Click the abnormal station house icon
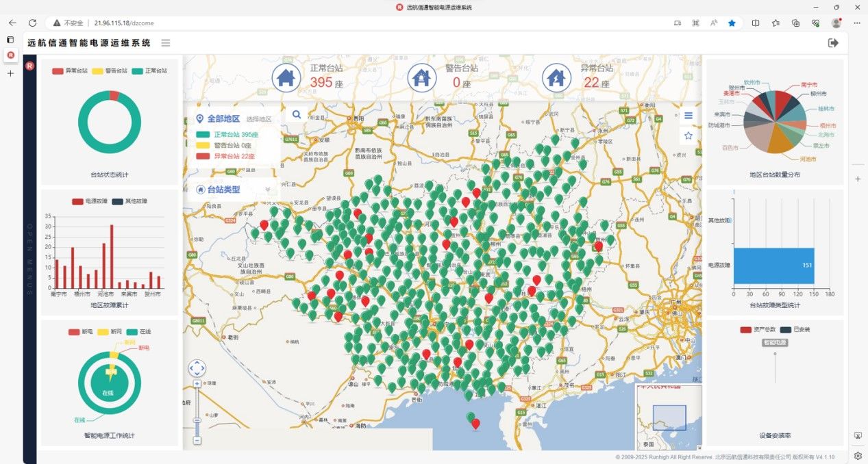Image resolution: width=868 pixels, height=464 pixels. click(557, 77)
